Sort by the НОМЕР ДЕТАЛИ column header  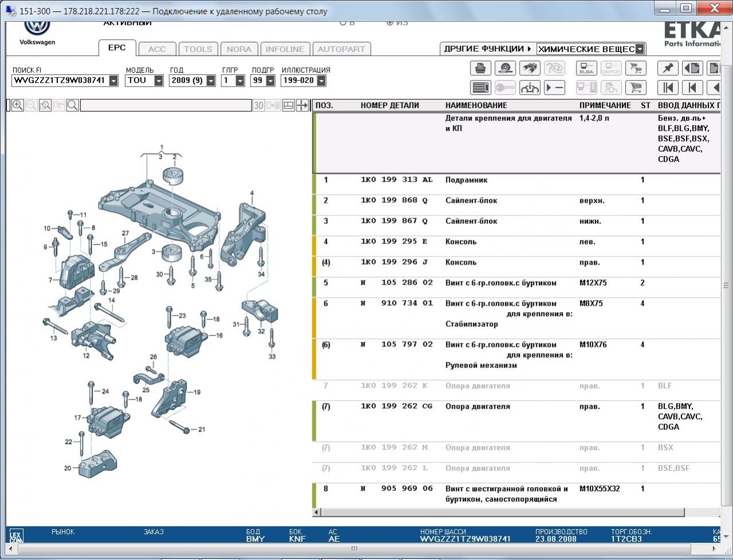tap(390, 105)
